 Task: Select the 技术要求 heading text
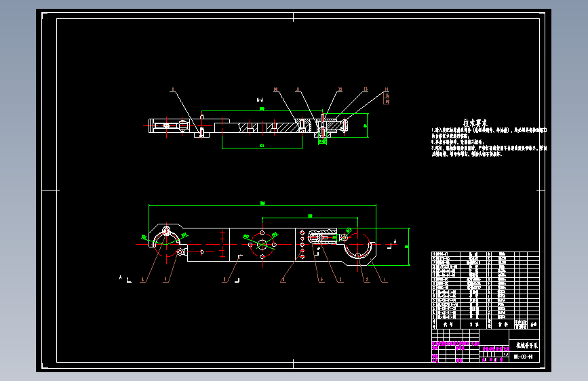(475, 123)
